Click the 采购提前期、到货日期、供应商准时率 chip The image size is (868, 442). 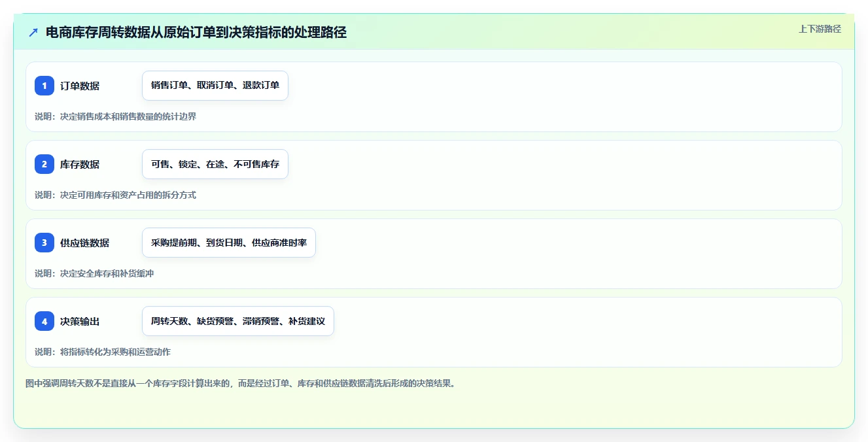(x=229, y=243)
